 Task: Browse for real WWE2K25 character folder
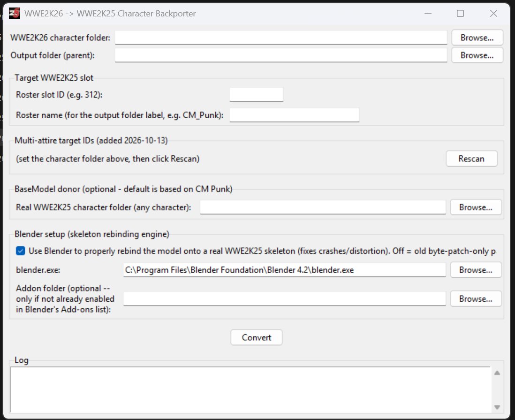point(476,207)
